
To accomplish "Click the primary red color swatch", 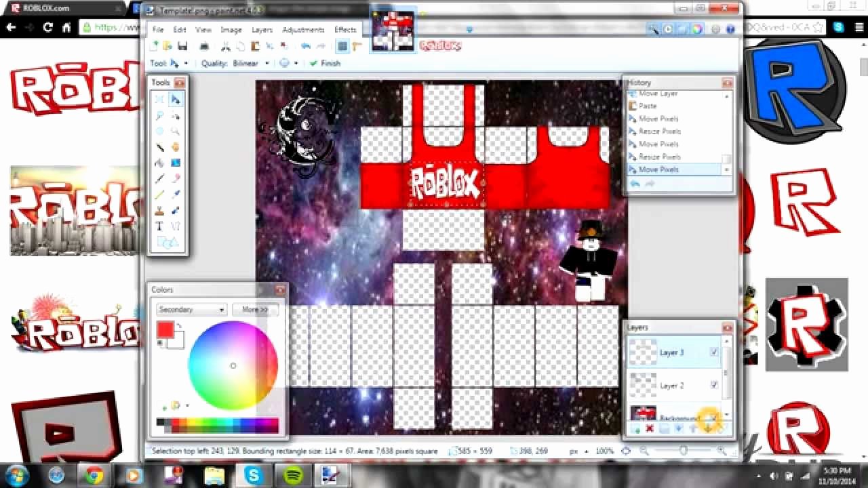I will [165, 330].
